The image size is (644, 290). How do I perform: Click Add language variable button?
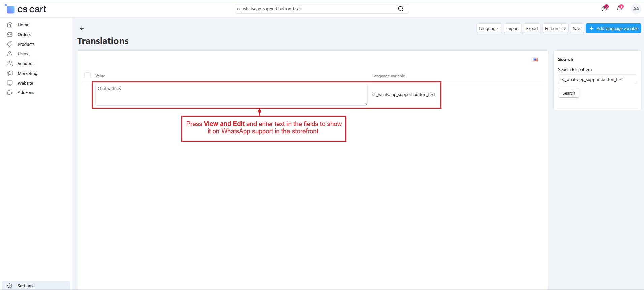613,28
